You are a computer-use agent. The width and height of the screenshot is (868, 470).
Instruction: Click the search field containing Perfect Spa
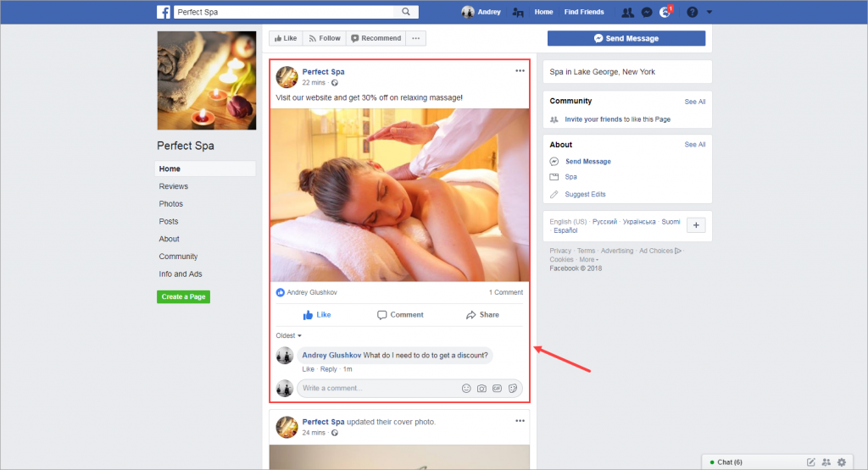(x=285, y=12)
